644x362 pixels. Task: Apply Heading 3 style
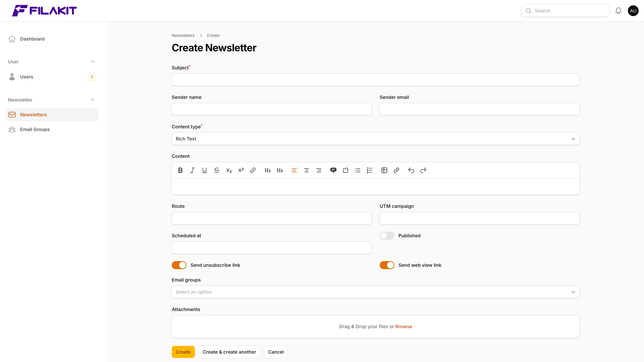280,170
